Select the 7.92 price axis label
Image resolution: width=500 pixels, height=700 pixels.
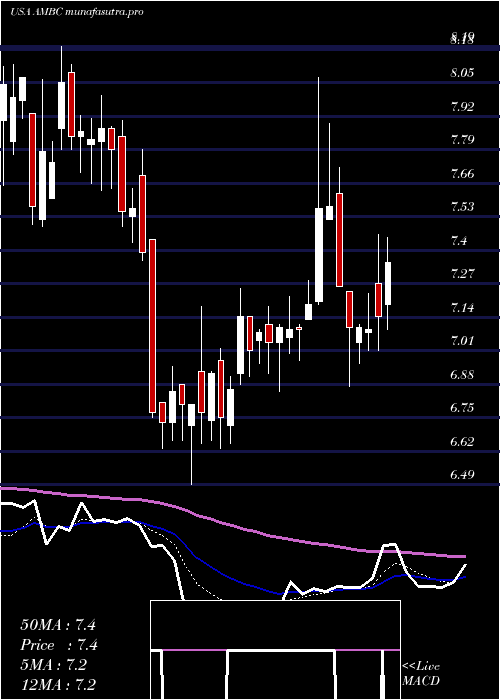click(x=462, y=106)
